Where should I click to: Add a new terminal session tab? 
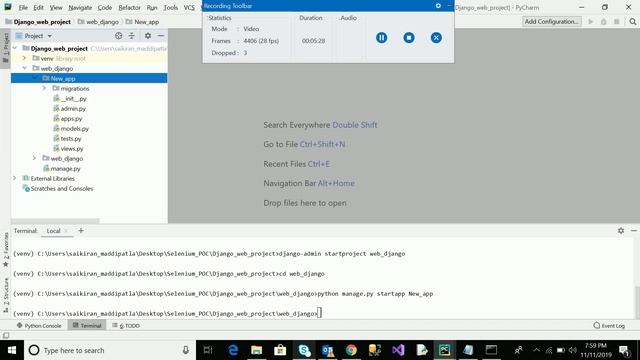[81, 231]
